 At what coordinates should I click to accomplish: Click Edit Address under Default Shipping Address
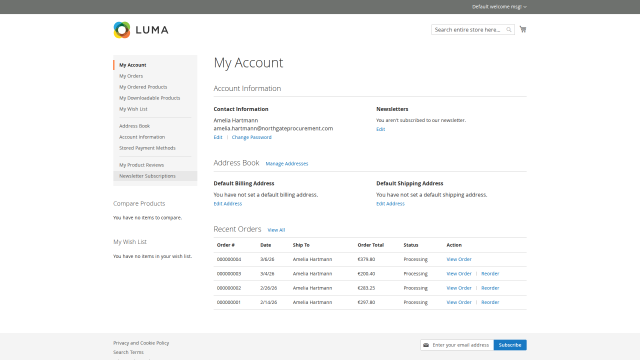pyautogui.click(x=390, y=204)
